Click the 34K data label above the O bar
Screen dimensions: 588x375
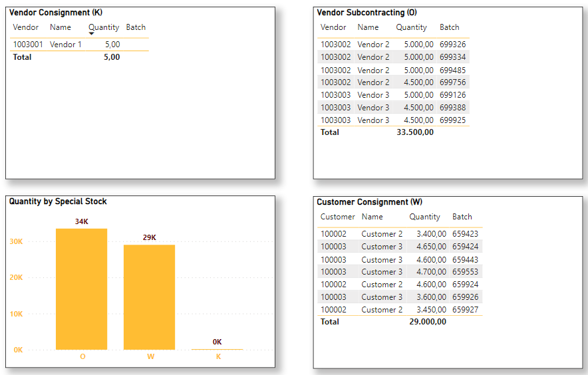click(x=81, y=222)
